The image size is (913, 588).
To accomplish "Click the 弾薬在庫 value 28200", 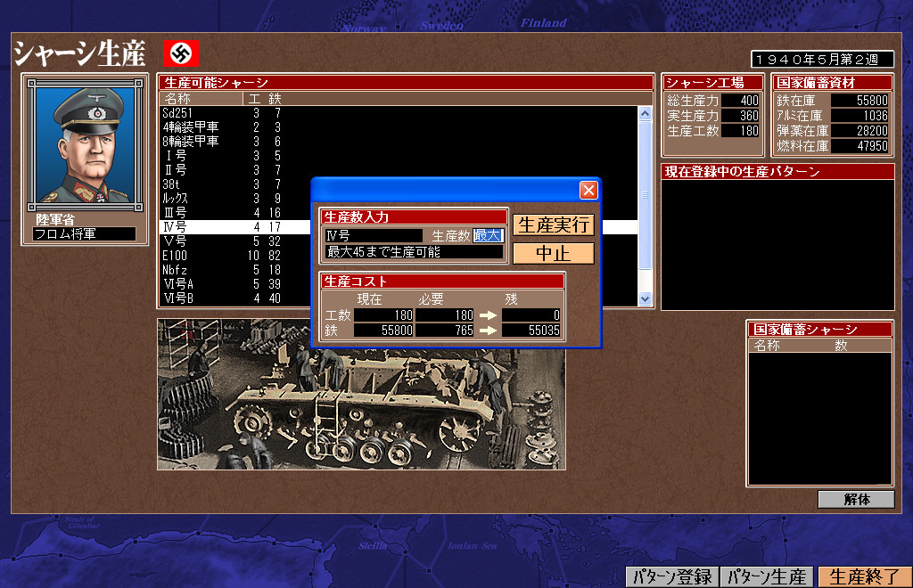I will 860,131.
